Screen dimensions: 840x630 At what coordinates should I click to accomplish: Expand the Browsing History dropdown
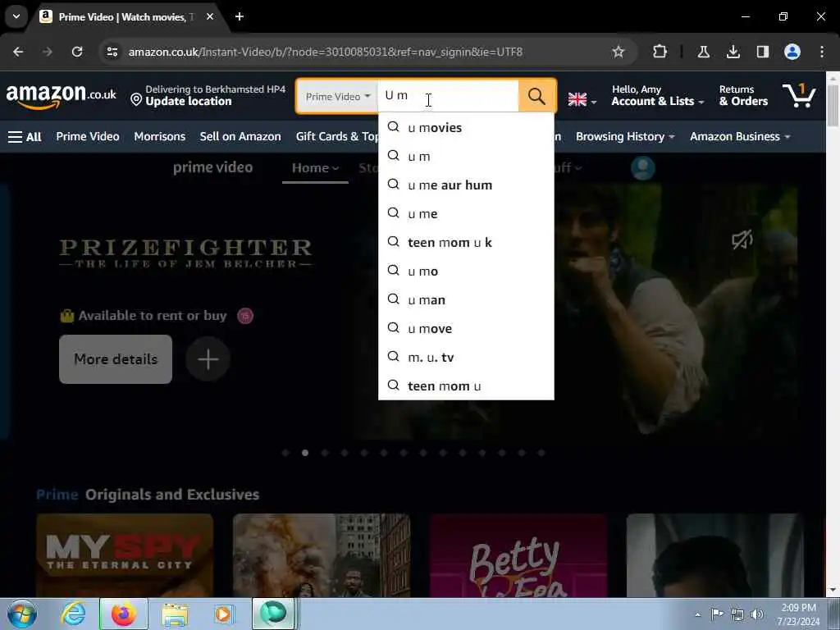point(624,137)
